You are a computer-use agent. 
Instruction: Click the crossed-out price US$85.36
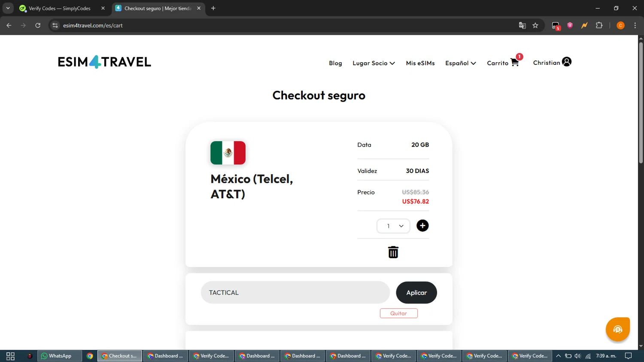(415, 192)
